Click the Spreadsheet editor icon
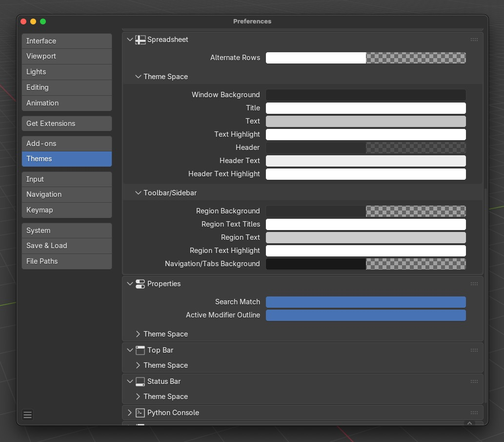 pyautogui.click(x=140, y=40)
